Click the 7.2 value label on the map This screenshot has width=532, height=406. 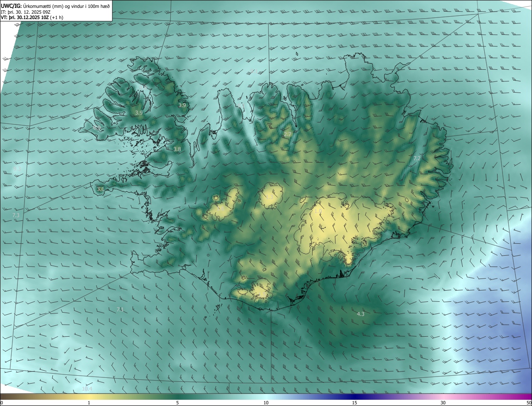pyautogui.click(x=417, y=159)
